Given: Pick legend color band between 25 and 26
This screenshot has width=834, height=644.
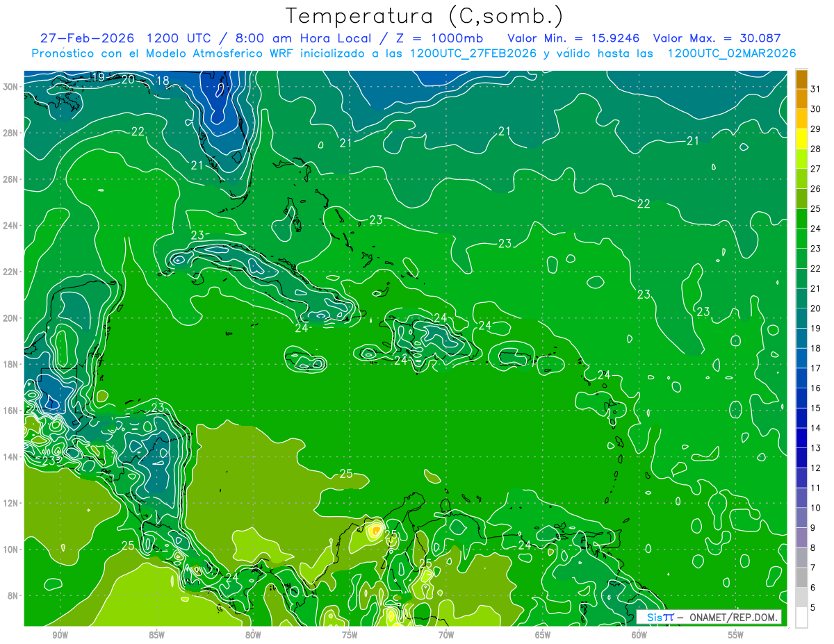Looking at the screenshot, I should pos(801,199).
